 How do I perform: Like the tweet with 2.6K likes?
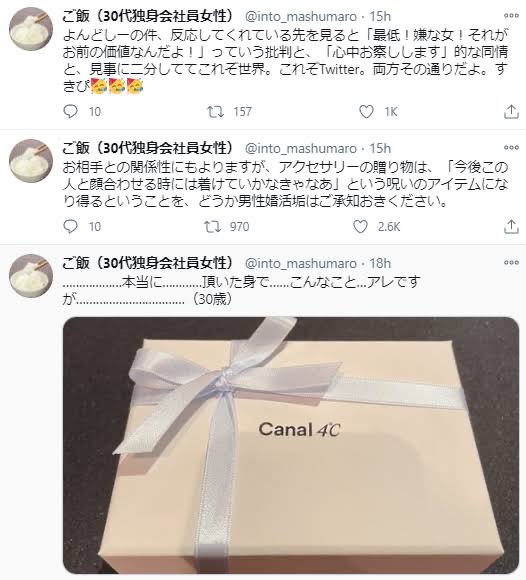click(360, 226)
